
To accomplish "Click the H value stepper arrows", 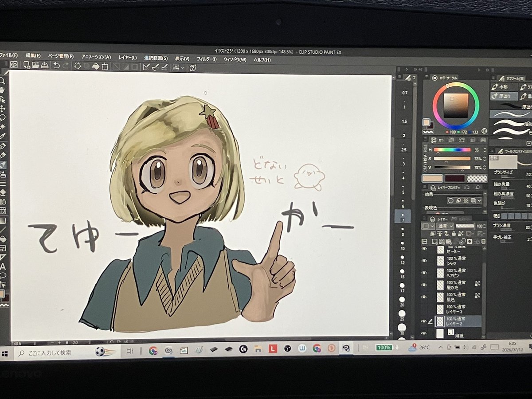I will click(x=485, y=150).
